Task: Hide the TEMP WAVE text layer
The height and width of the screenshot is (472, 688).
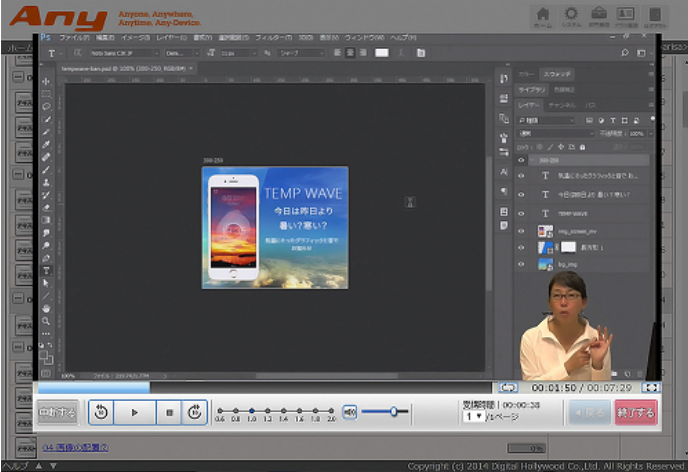Action: [x=521, y=213]
